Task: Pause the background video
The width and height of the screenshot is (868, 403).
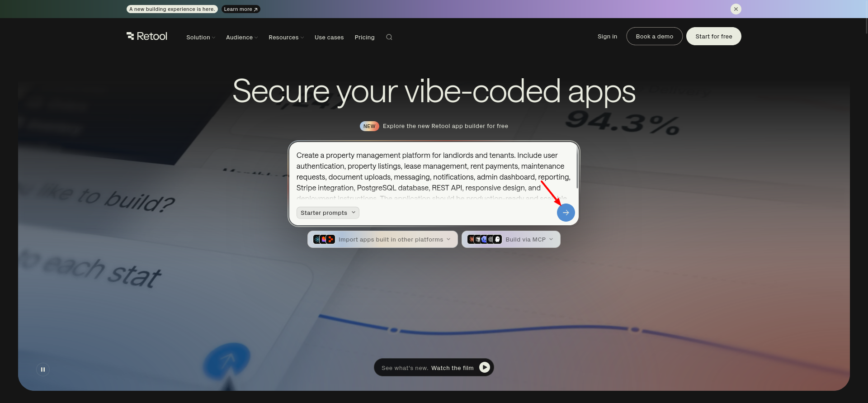Action: (43, 370)
